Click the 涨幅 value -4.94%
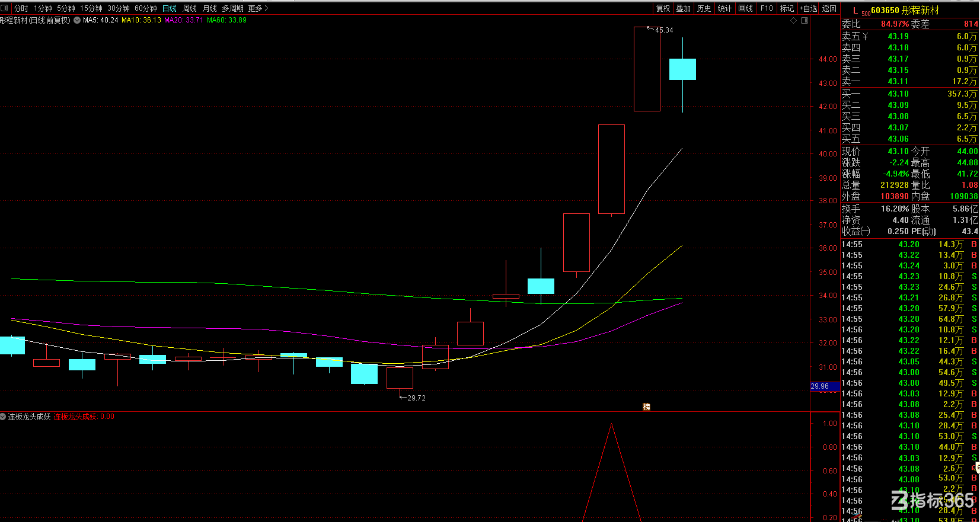 [896, 174]
